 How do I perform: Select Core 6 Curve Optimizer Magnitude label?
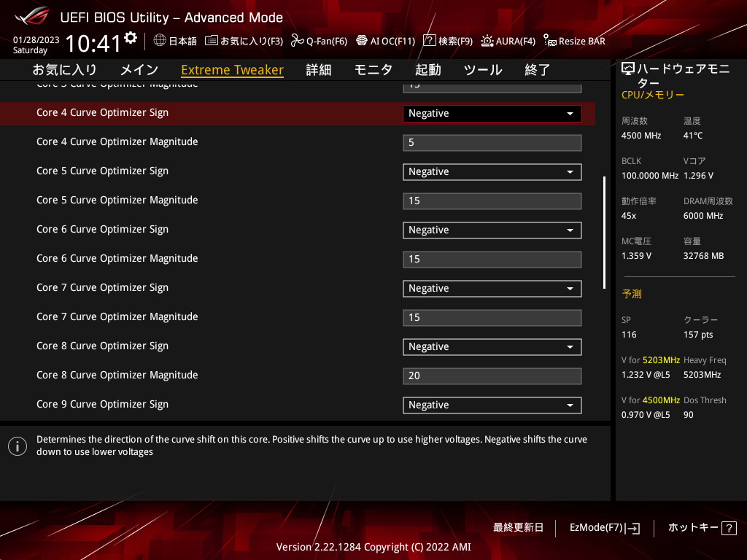[x=117, y=259]
